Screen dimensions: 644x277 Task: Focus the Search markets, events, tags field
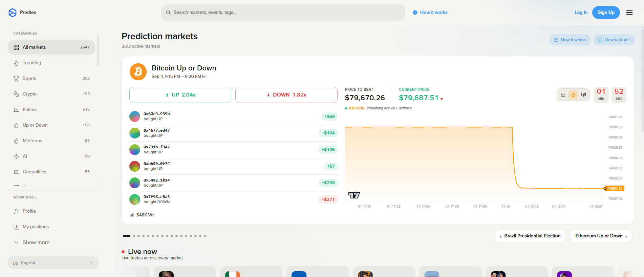[x=283, y=13]
